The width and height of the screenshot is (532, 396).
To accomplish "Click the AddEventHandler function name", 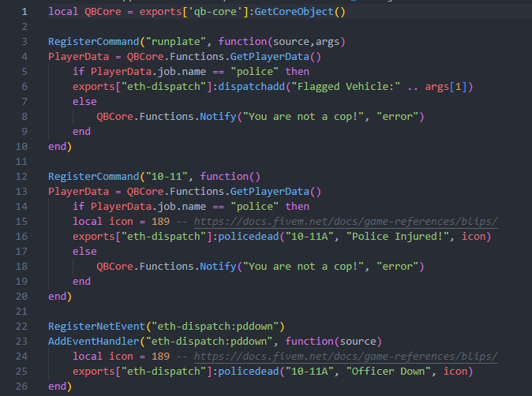I will click(93, 341).
